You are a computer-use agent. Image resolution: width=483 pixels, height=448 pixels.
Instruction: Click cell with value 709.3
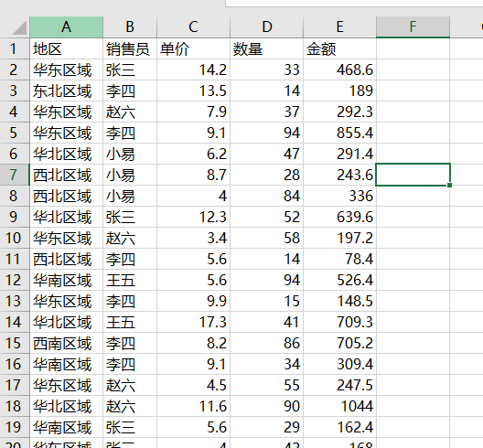339,322
